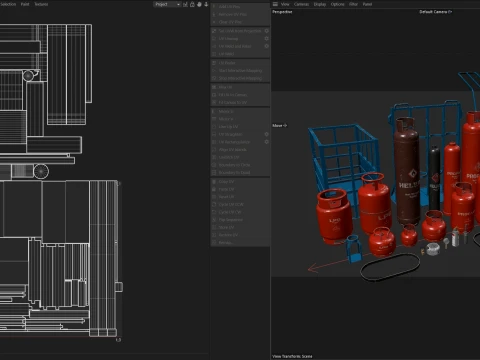
Task: Open options gear for UV Rectangularize
Action: click(266, 142)
